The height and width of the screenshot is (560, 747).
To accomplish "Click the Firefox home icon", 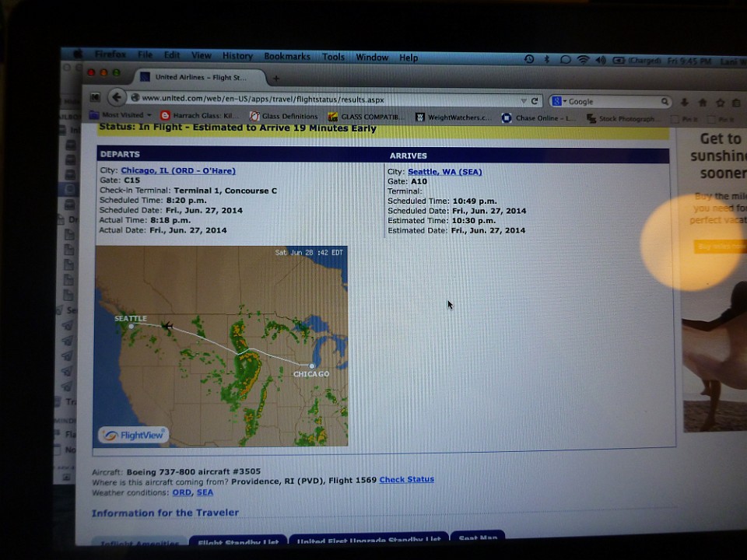I will pyautogui.click(x=702, y=103).
